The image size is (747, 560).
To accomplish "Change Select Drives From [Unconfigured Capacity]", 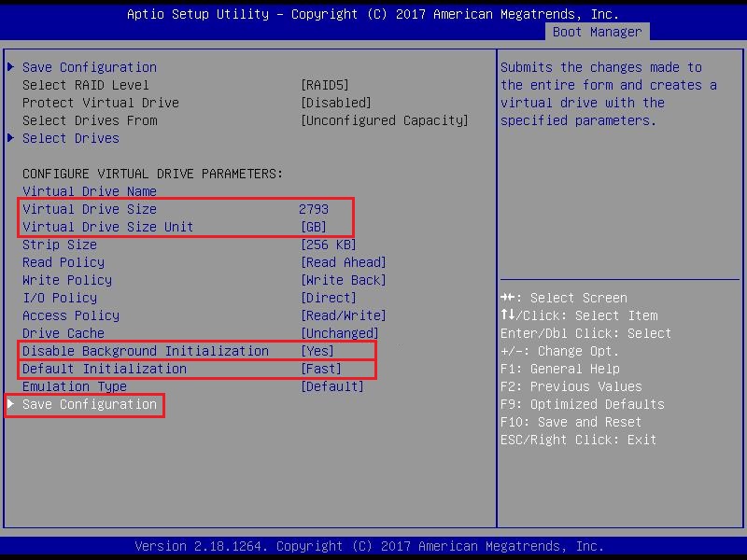I will [x=384, y=120].
